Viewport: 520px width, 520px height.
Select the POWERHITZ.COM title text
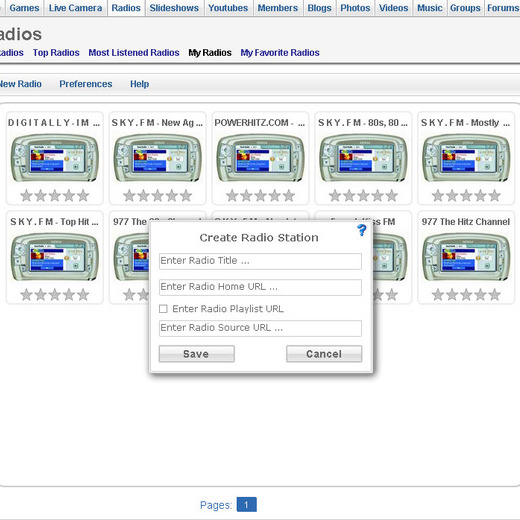pos(260,123)
